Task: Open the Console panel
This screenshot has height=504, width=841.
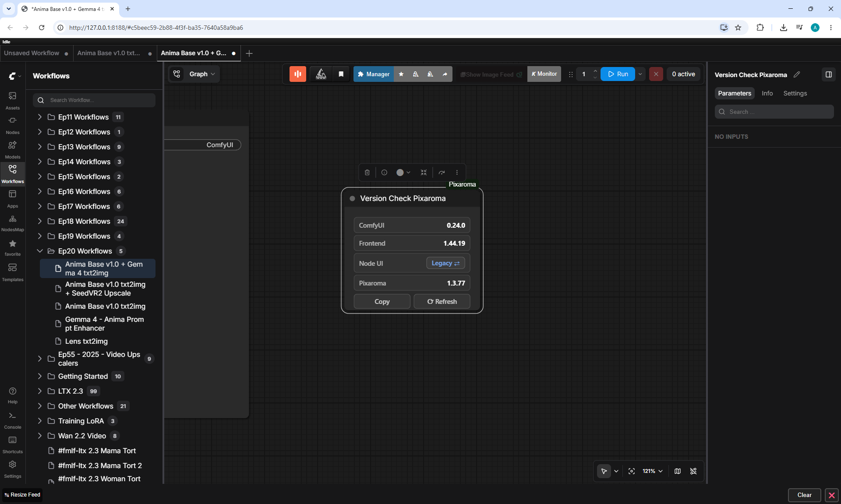Action: (13, 420)
